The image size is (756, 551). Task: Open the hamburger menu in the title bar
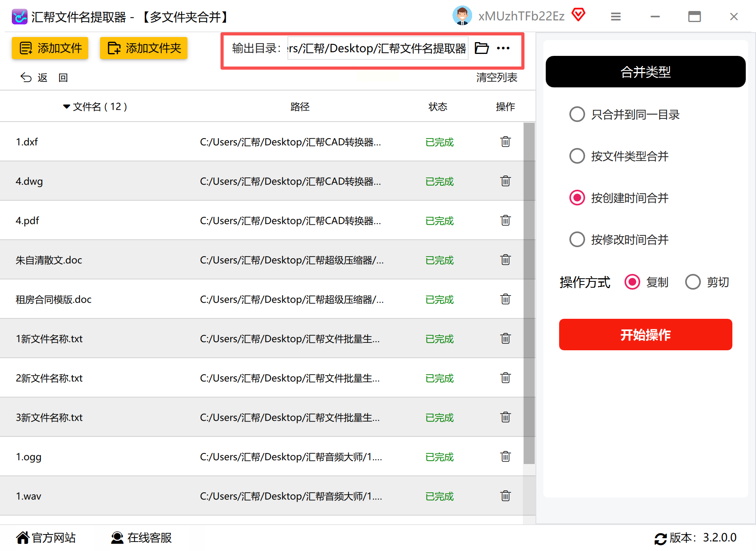(x=616, y=17)
